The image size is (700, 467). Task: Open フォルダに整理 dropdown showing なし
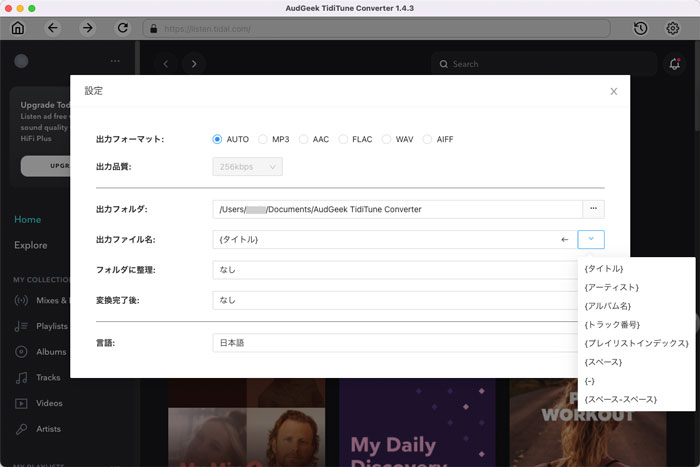pos(395,270)
